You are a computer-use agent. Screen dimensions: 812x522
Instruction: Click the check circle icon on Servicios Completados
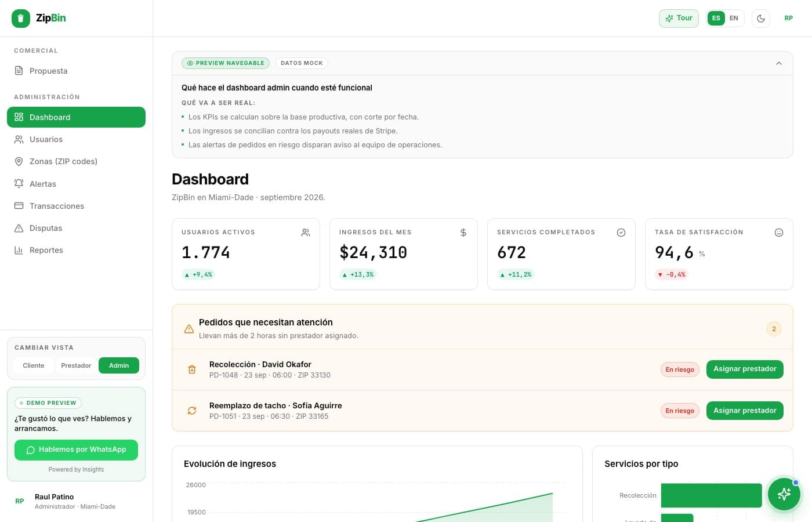(x=621, y=233)
